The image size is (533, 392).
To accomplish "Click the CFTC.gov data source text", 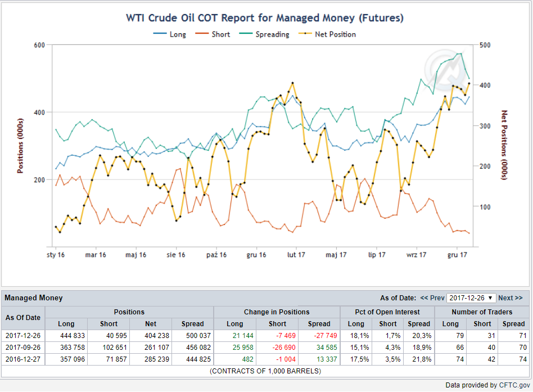I will point(514,385).
